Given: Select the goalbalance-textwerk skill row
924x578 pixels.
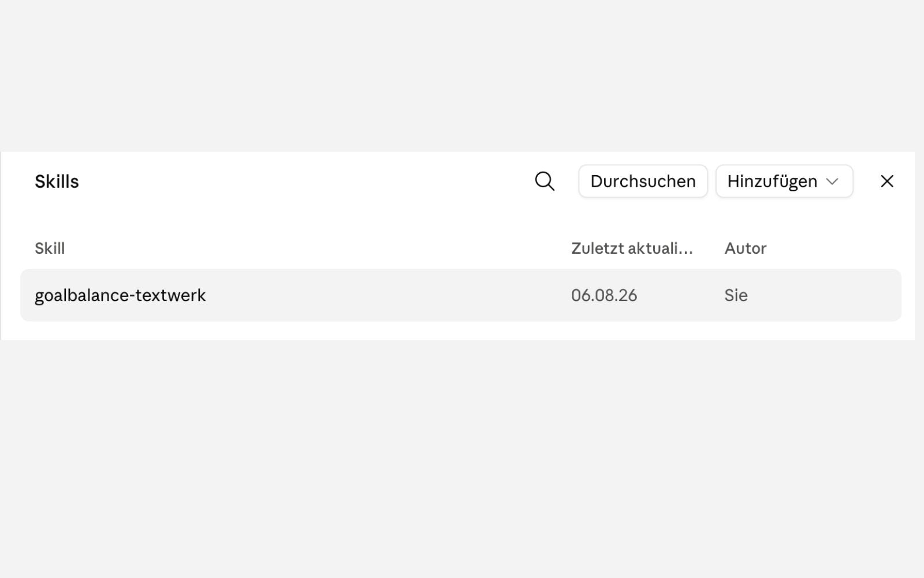Looking at the screenshot, I should point(461,295).
